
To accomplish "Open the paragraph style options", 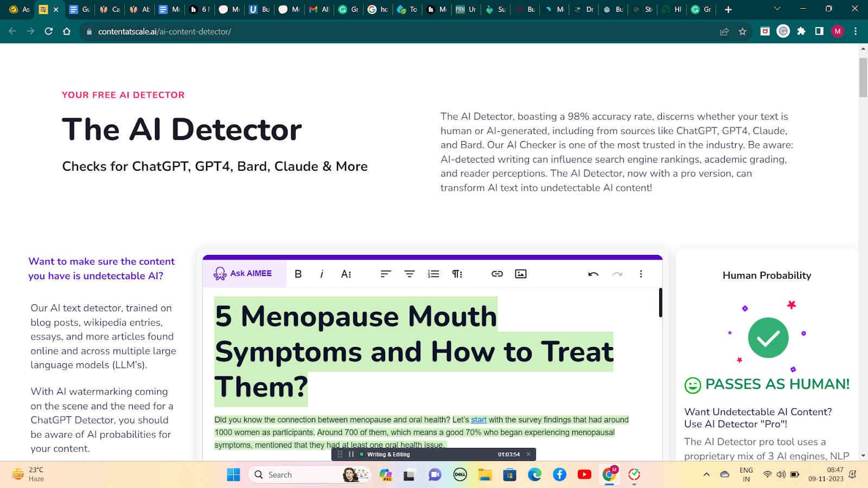I will click(457, 273).
